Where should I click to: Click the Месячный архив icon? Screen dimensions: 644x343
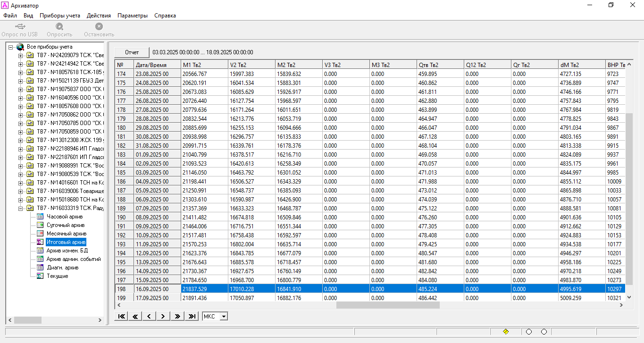click(40, 234)
